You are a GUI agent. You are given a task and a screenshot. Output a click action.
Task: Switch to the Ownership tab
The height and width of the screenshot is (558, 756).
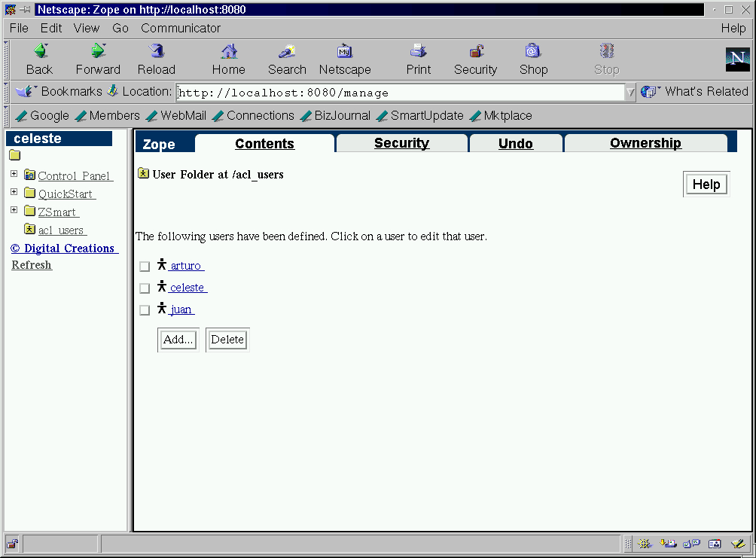[645, 143]
